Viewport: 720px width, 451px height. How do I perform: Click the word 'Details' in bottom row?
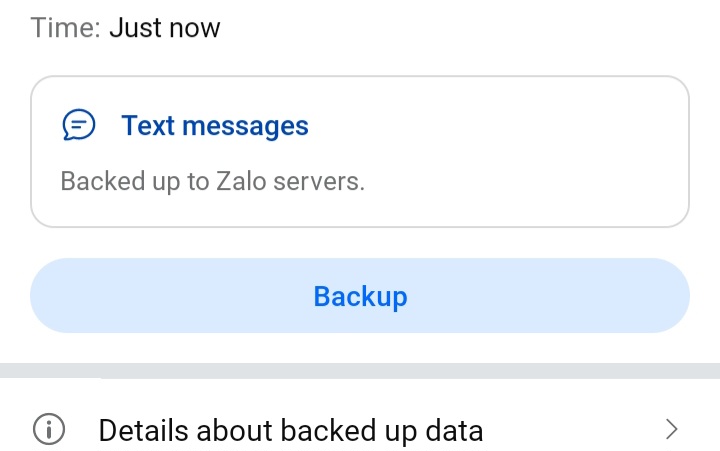143,431
